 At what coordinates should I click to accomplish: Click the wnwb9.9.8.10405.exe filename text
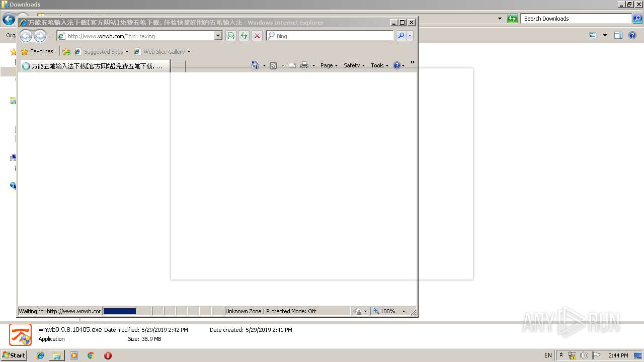(70, 330)
